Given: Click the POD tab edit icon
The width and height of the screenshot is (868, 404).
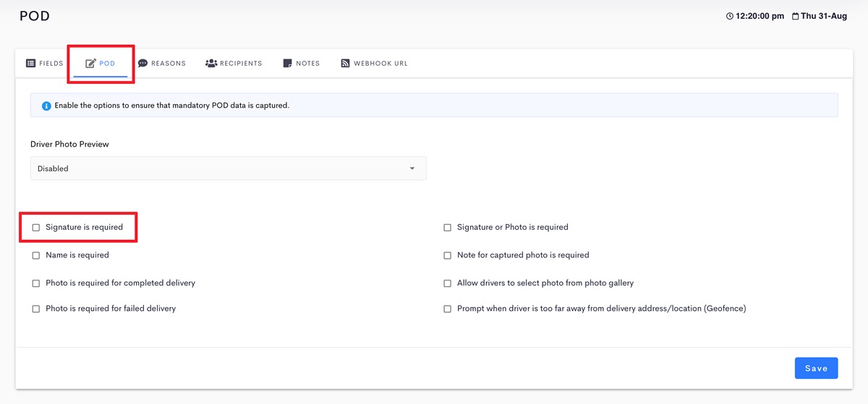Looking at the screenshot, I should [90, 64].
